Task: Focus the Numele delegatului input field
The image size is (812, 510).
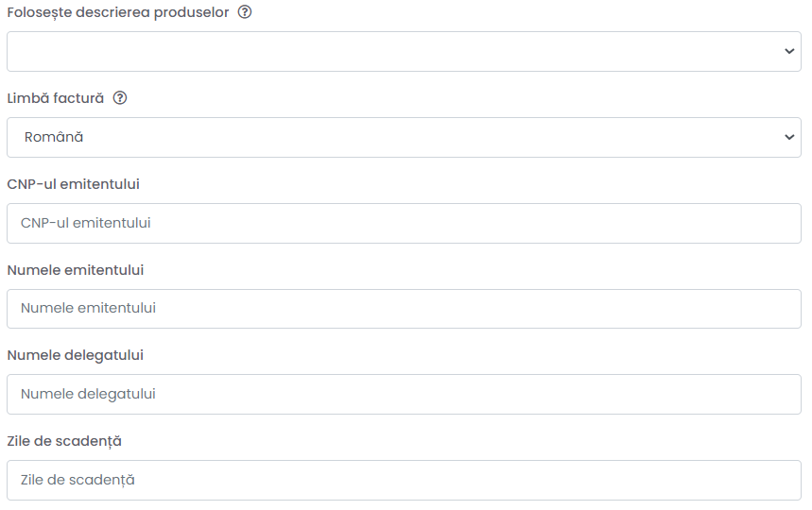Action: (404, 394)
